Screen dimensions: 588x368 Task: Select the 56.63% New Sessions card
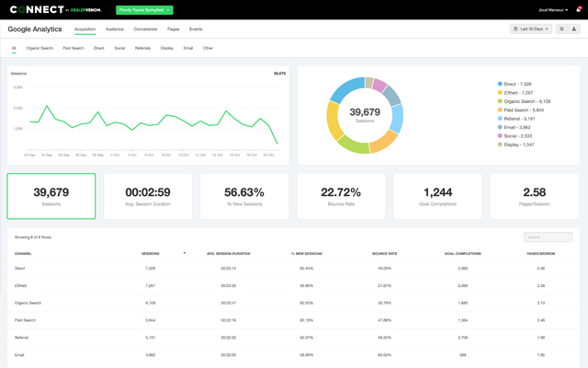pyautogui.click(x=244, y=196)
